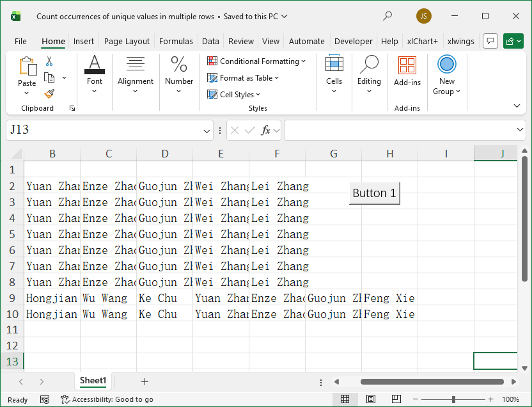Switch to Page Break Preview view
This screenshot has width=532, height=407.
pyautogui.click(x=396, y=399)
